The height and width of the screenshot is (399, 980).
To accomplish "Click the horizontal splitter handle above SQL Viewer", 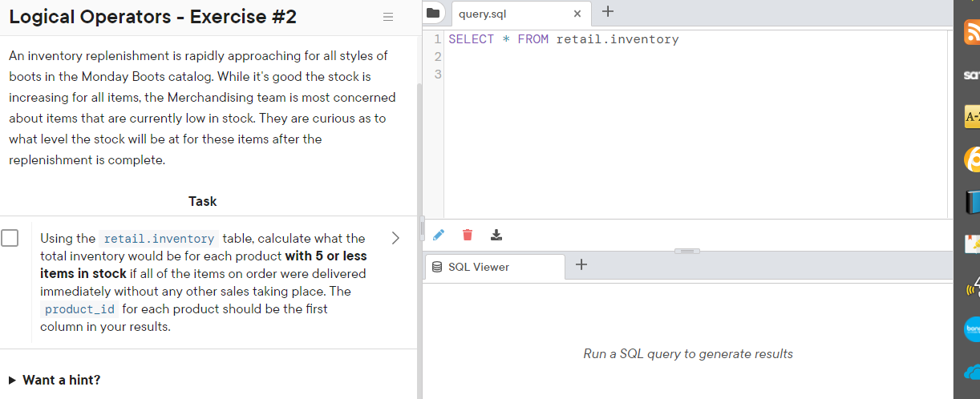I will [687, 252].
